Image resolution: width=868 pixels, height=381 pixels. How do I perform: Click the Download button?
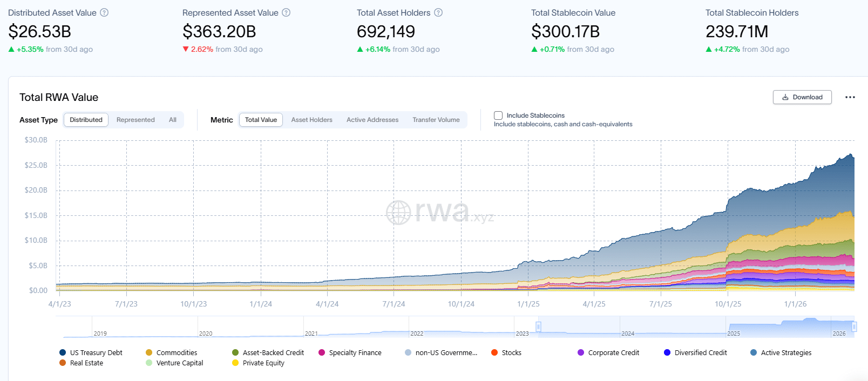pyautogui.click(x=802, y=97)
